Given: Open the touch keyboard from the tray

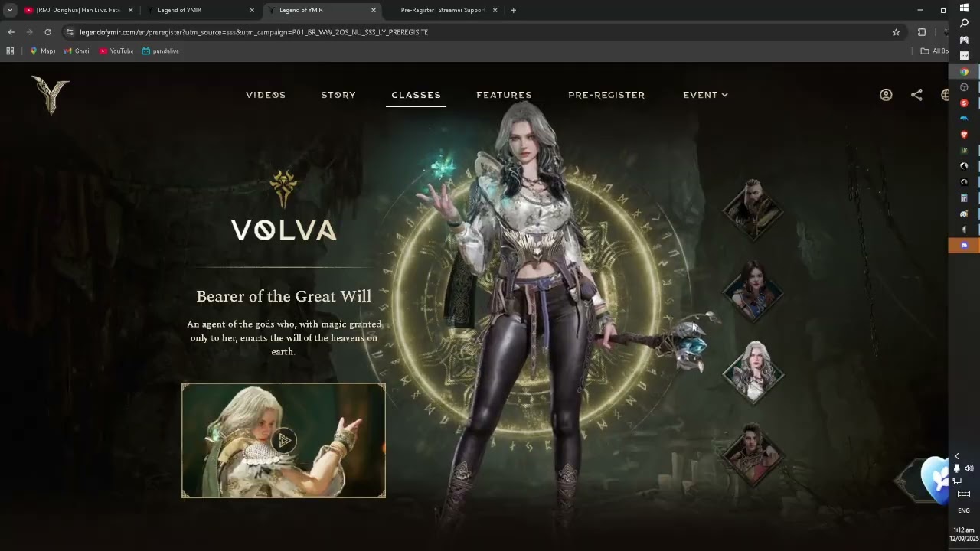Looking at the screenshot, I should tap(964, 494).
